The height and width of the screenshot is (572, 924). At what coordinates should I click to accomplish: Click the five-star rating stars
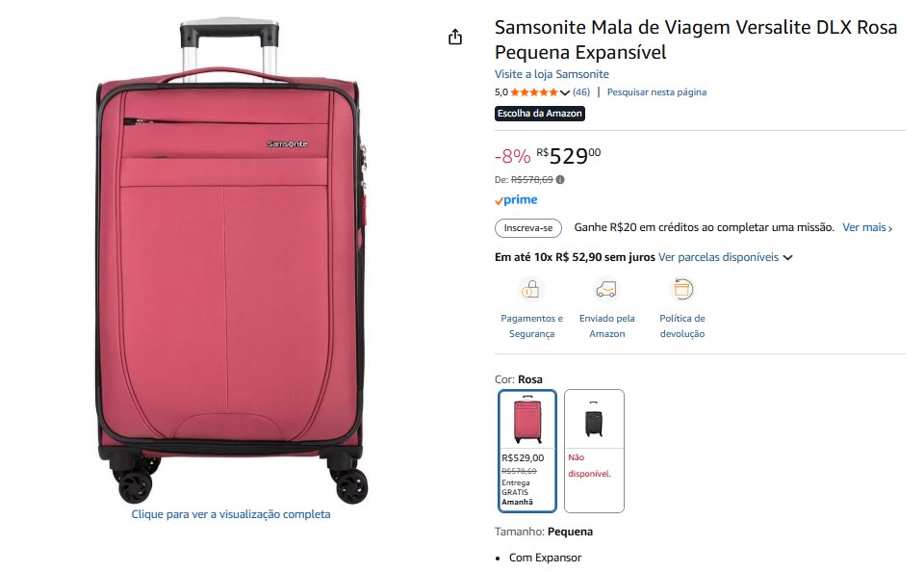pos(533,92)
